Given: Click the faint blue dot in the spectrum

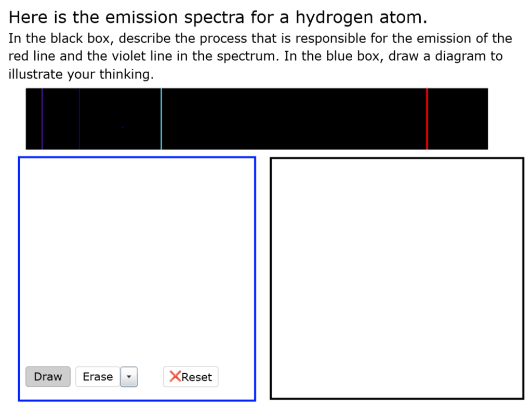Looking at the screenshot, I should (122, 126).
